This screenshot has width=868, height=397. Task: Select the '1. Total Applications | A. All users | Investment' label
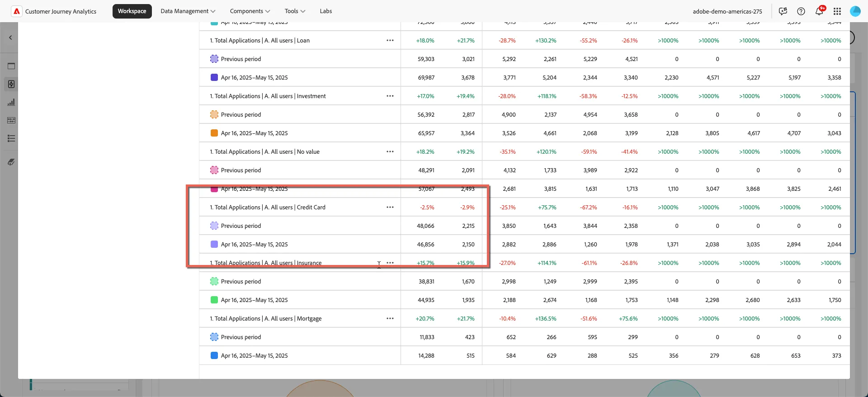[268, 96]
